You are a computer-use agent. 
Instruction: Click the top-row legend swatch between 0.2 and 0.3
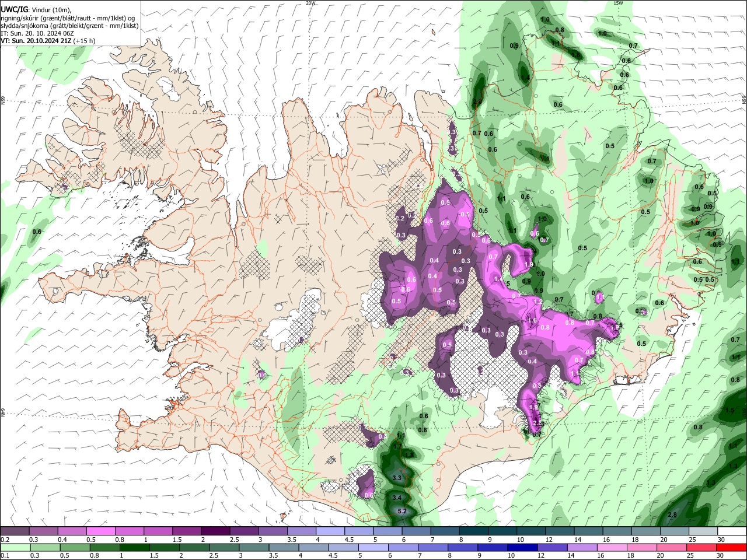[x=15, y=531]
